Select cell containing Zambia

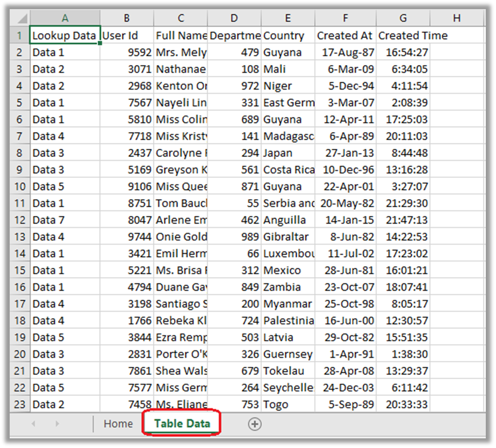(288, 287)
